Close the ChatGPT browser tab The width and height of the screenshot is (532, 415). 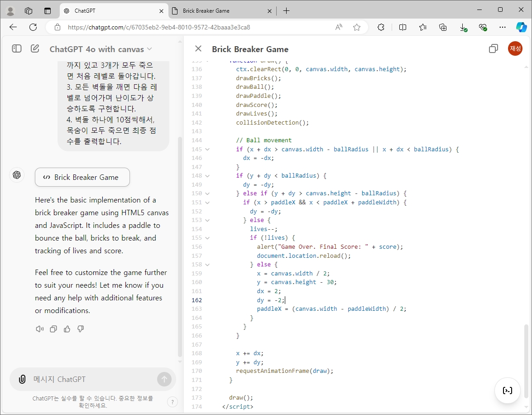click(x=161, y=11)
